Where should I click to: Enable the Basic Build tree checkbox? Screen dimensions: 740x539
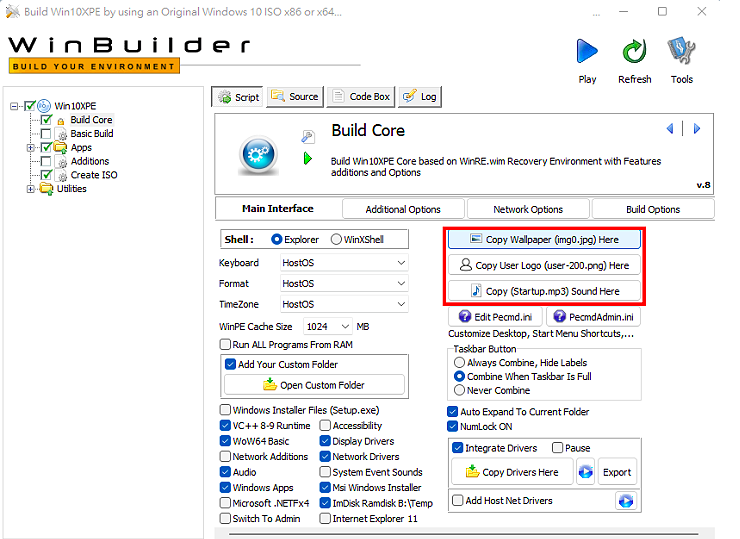(x=46, y=134)
